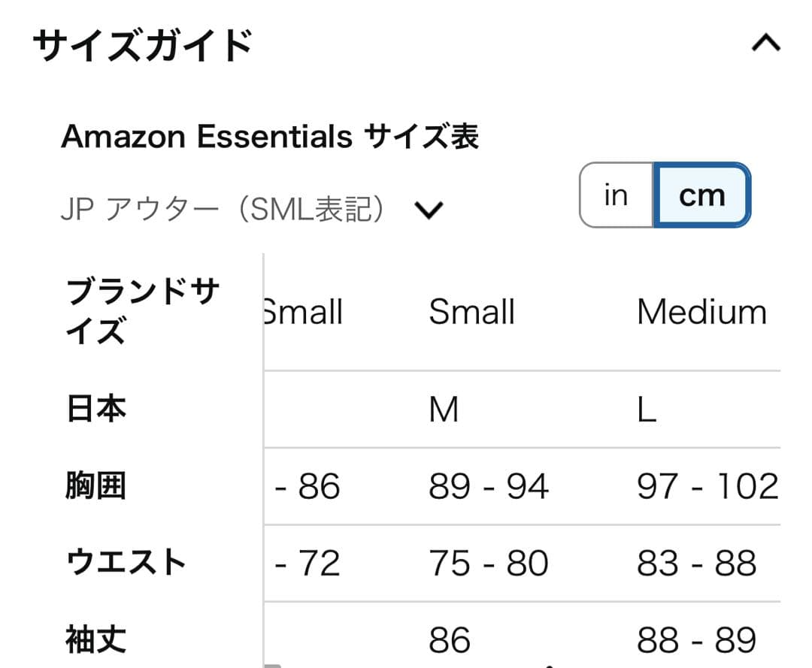This screenshot has height=668, width=812.
Task: Click waist value 75 - 80
Action: 489,564
